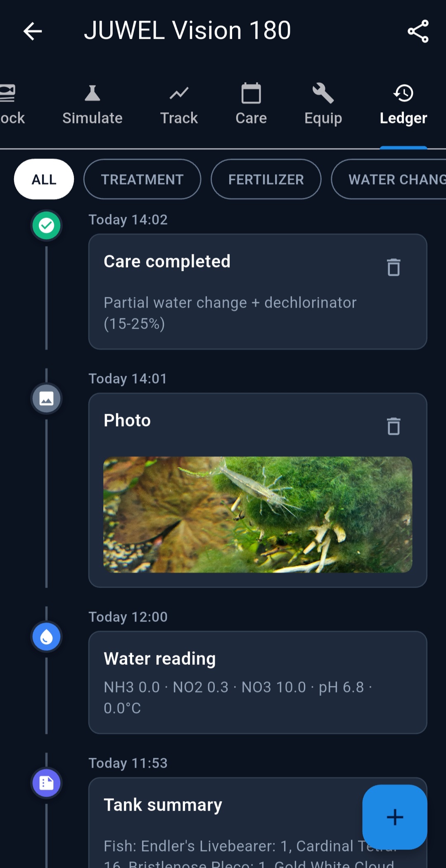Tap the purple tank summary marker

[x=47, y=783]
